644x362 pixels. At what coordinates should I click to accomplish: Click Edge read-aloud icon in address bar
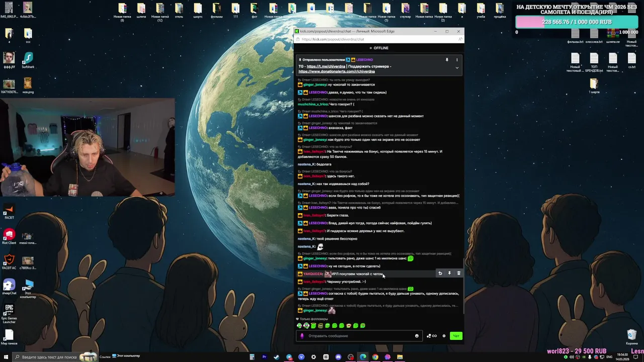tap(460, 39)
